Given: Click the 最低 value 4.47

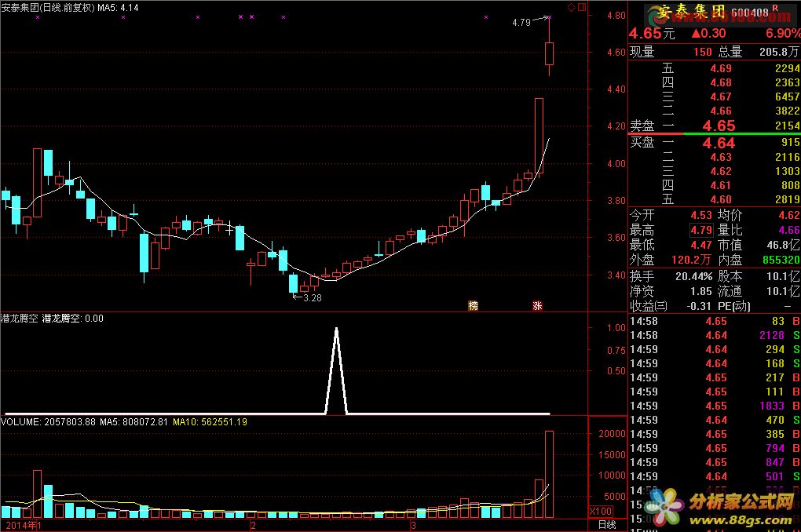Looking at the screenshot, I should pyautogui.click(x=701, y=245).
